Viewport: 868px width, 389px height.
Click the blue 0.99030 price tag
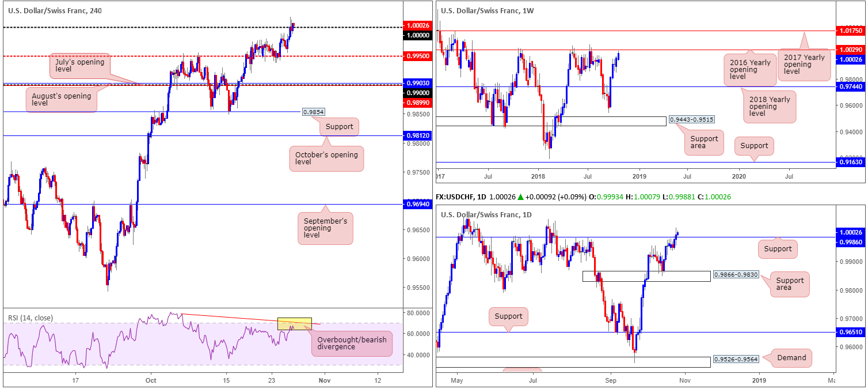pyautogui.click(x=418, y=83)
